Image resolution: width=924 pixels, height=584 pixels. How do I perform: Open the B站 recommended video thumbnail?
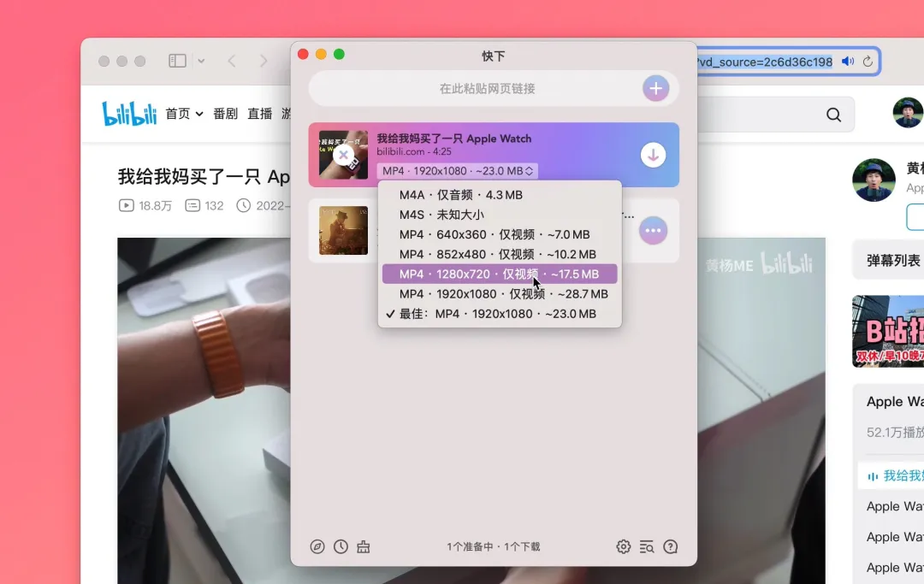click(888, 332)
